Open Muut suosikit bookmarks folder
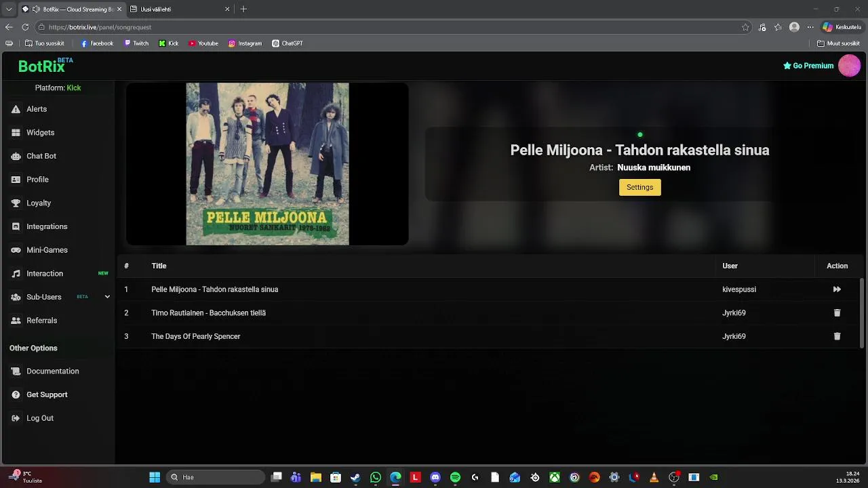Screen dimensions: 868x488 839,43
